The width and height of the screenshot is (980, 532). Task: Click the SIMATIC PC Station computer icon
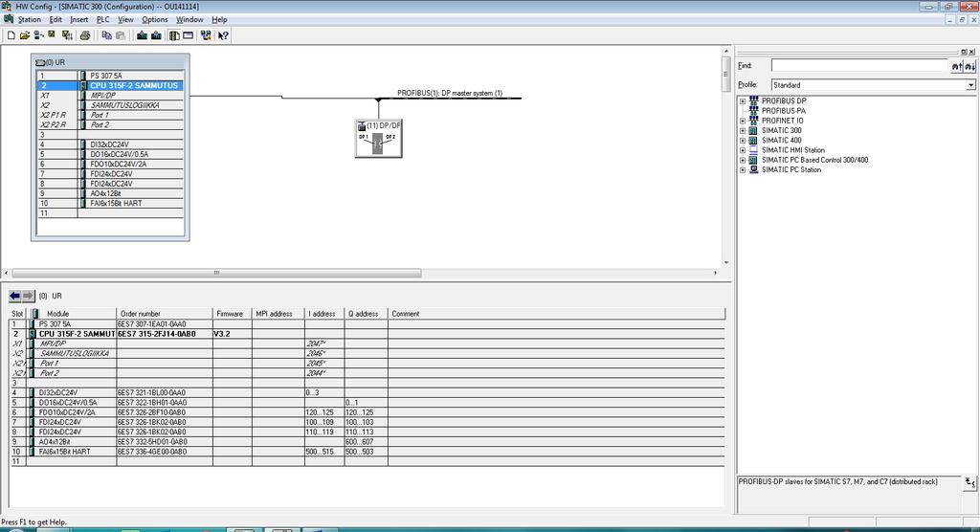[754, 169]
